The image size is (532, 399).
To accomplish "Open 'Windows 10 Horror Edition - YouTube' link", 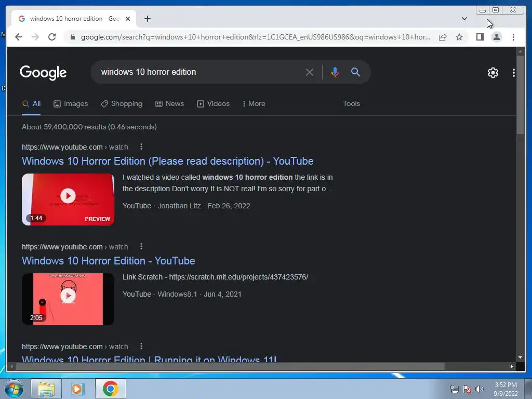I will tap(108, 261).
